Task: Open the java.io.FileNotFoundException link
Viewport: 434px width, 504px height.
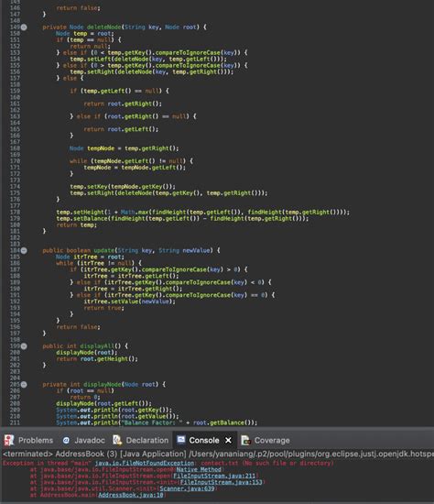Action: pyautogui.click(x=145, y=463)
